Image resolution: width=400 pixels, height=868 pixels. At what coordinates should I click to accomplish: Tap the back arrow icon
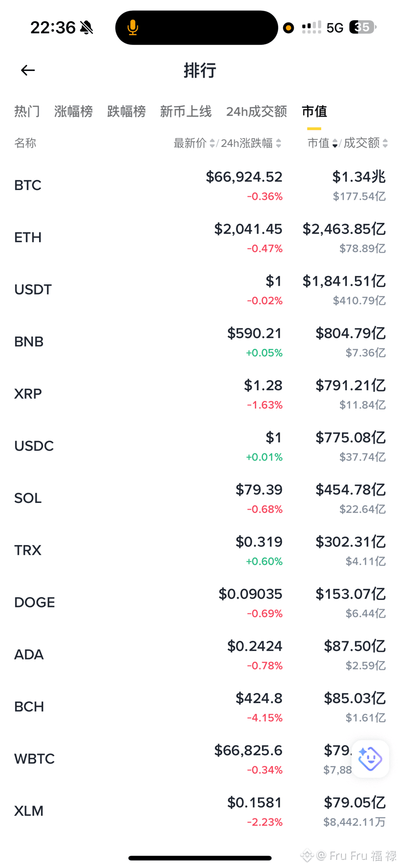point(28,71)
